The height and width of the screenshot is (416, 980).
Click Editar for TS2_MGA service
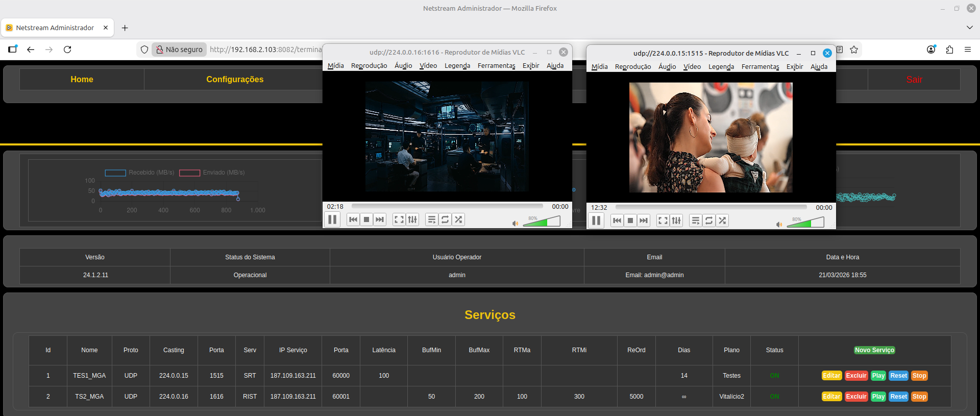831,397
